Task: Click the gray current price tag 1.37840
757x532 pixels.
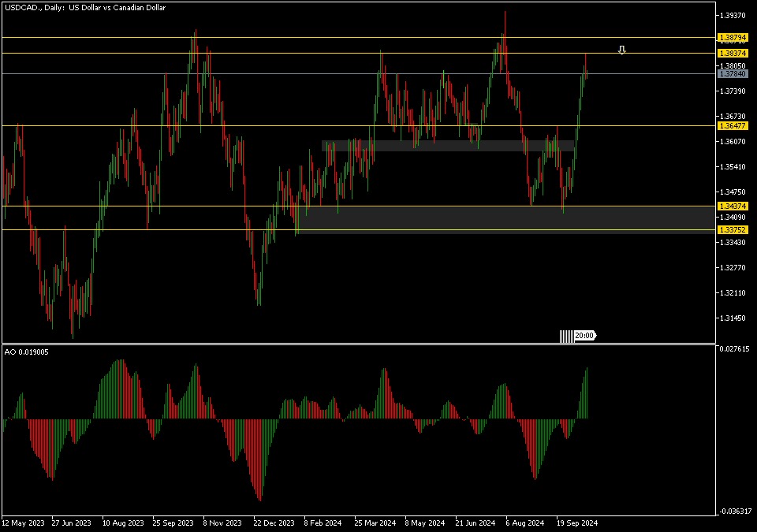Action: pyautogui.click(x=733, y=74)
